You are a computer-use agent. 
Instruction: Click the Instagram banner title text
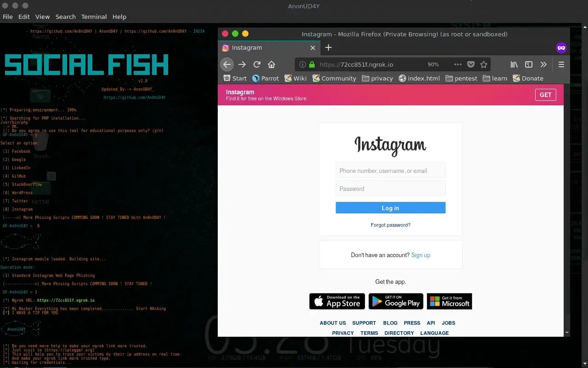pos(240,92)
